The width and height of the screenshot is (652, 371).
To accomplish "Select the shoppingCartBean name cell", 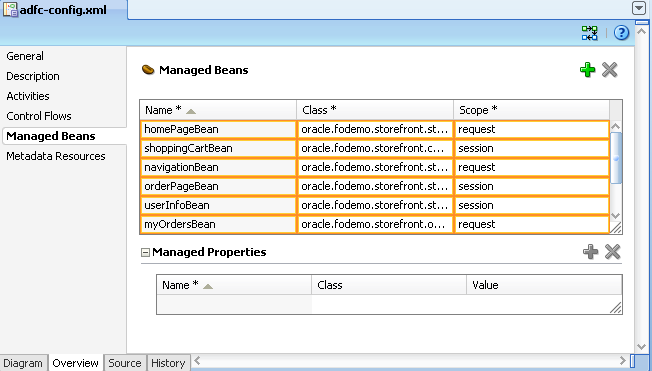I will [x=218, y=148].
